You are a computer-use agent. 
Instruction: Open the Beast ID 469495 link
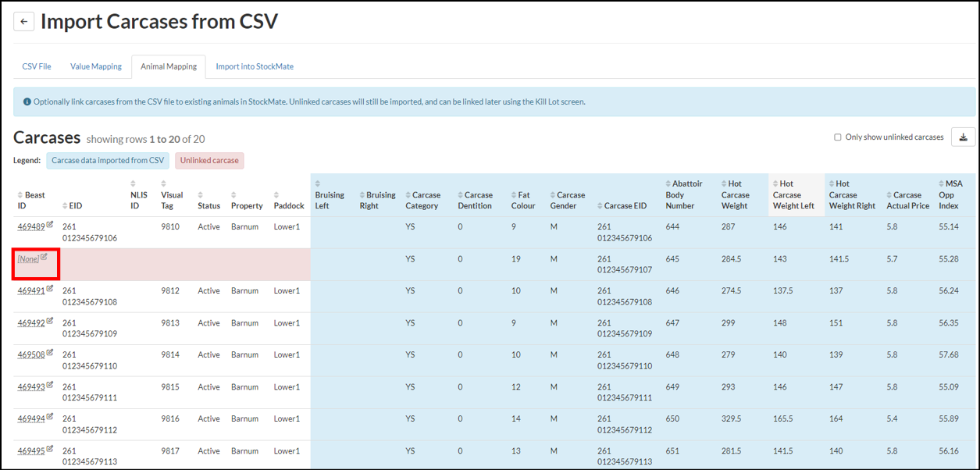click(x=31, y=451)
